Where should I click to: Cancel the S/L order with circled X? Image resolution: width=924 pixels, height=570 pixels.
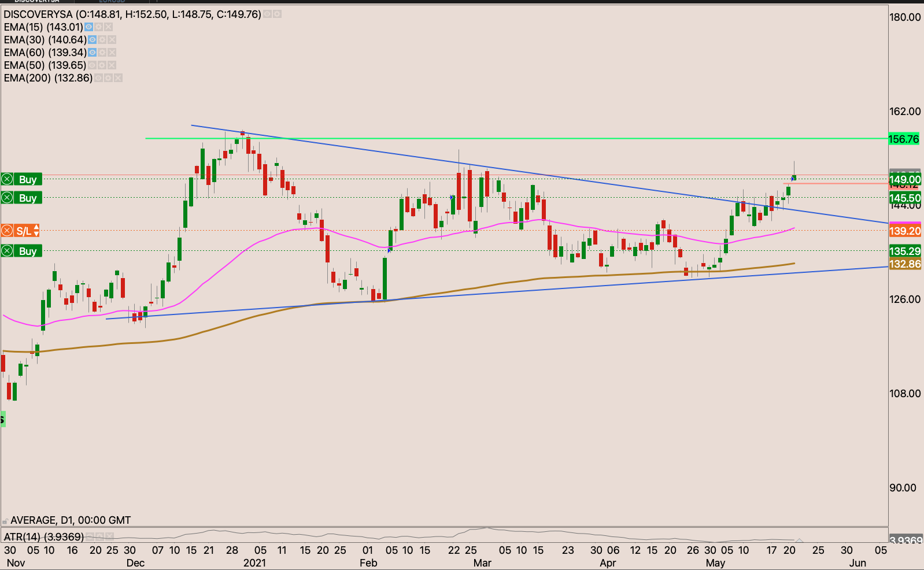coord(7,231)
